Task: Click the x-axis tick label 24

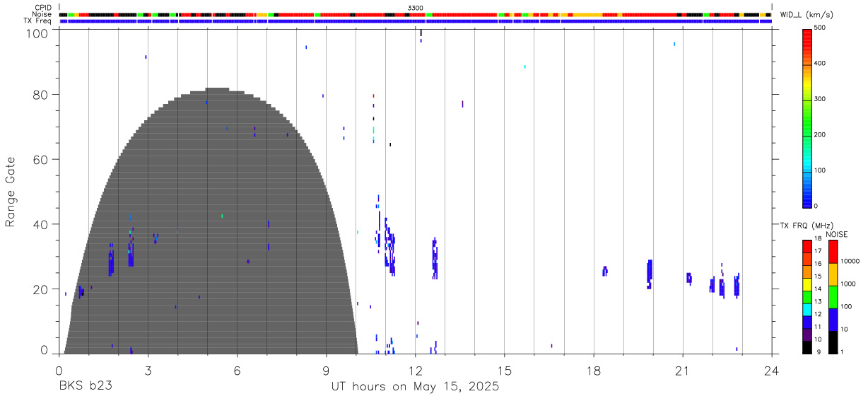Action: (771, 370)
